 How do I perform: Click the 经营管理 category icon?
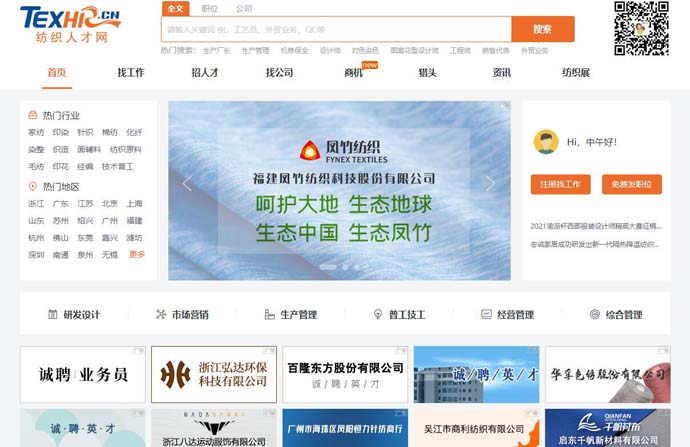pos(486,314)
